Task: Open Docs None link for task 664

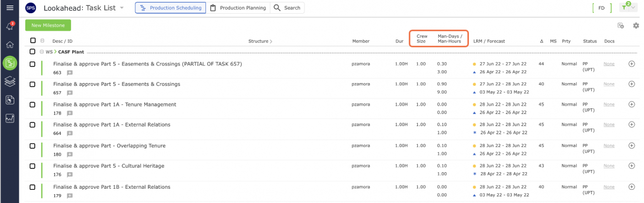Action: click(609, 125)
